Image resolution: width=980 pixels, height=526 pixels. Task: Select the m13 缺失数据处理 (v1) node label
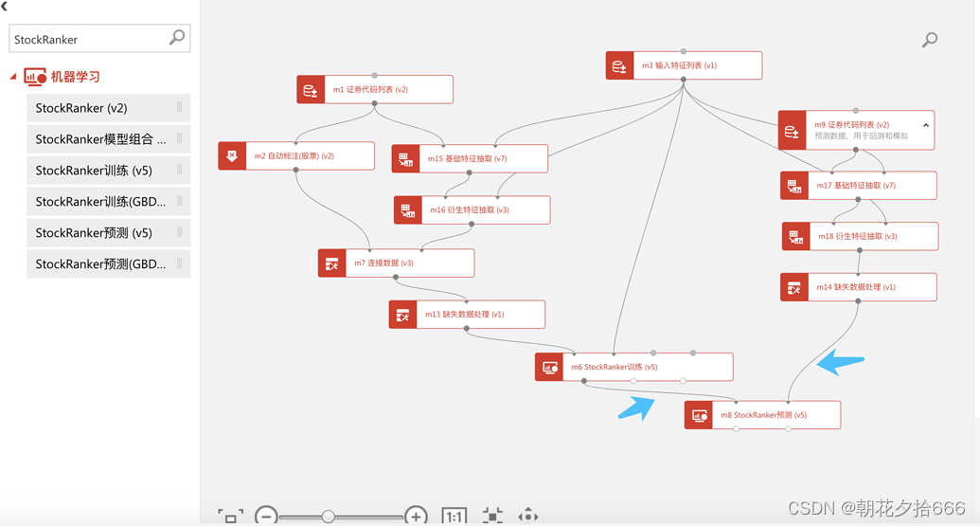click(x=464, y=315)
